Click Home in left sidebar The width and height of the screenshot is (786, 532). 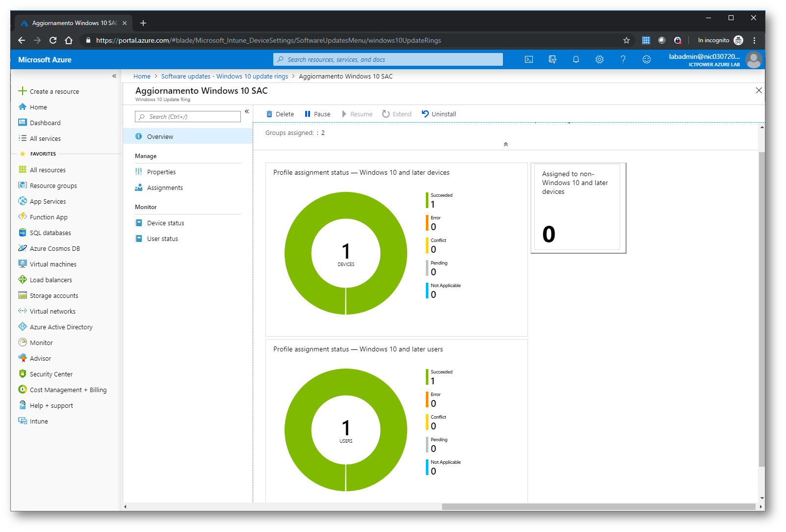tap(32, 107)
